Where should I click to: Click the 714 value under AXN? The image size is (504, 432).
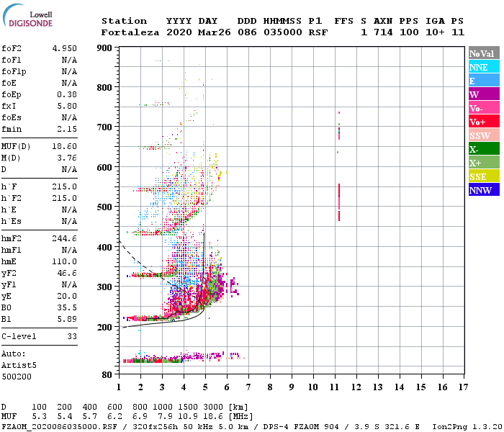(383, 32)
